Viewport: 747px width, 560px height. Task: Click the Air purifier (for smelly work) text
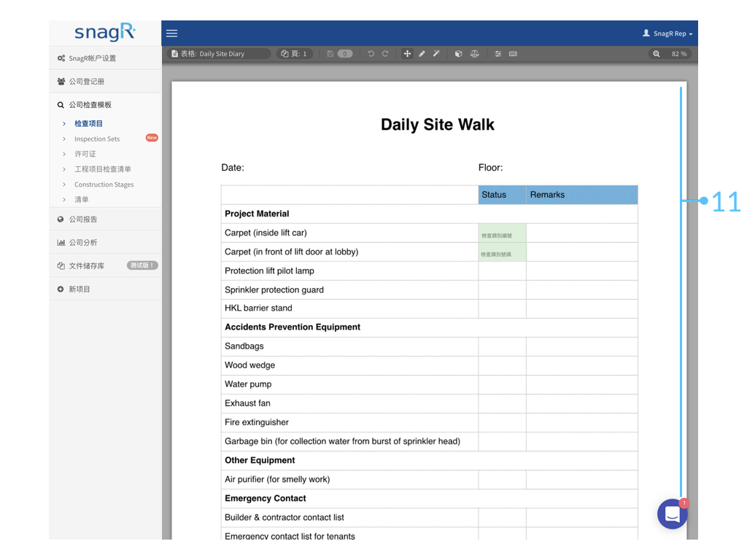pos(277,480)
